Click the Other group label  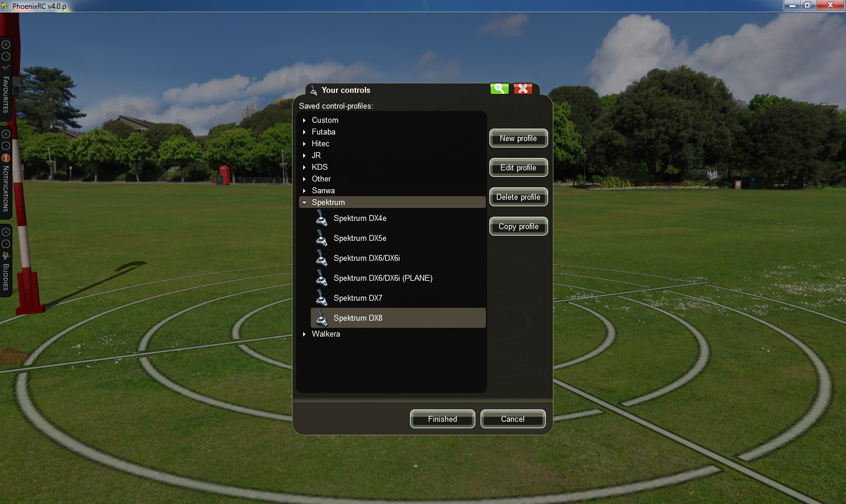(321, 179)
